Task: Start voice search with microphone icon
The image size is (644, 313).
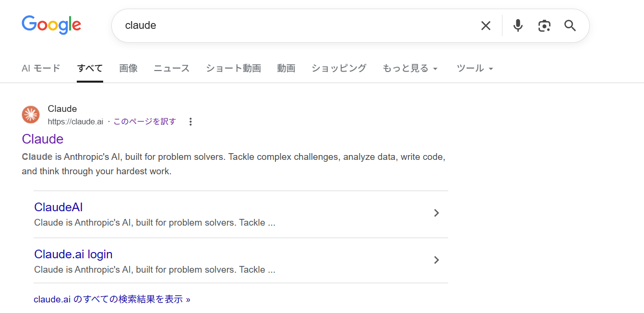Action: (518, 25)
